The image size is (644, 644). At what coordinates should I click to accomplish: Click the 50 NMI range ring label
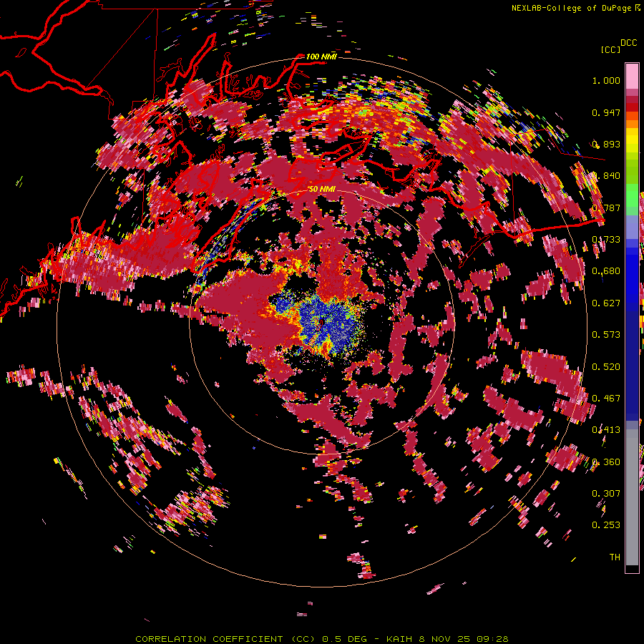tap(321, 190)
